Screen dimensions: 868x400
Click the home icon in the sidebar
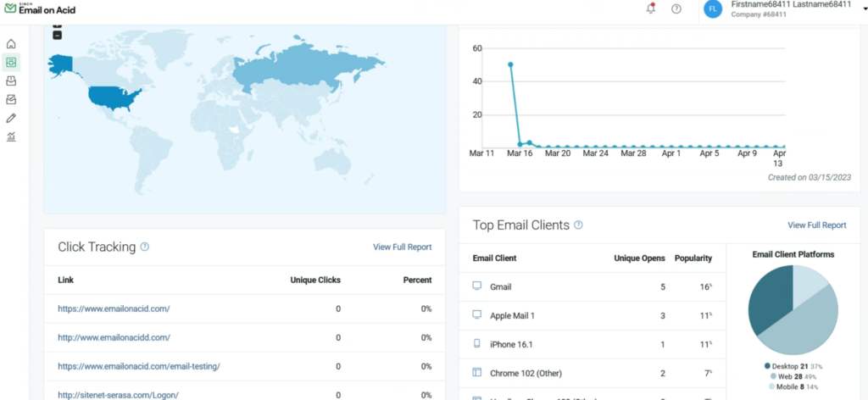coord(11,44)
